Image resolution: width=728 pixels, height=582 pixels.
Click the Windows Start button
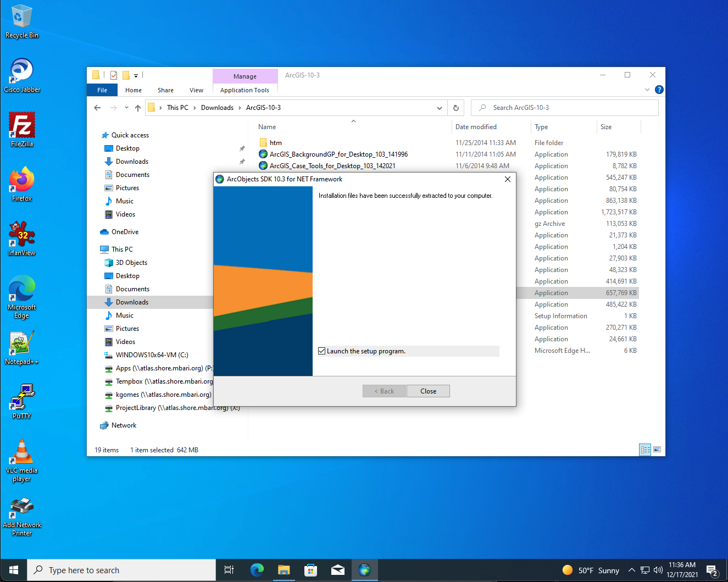pyautogui.click(x=14, y=570)
